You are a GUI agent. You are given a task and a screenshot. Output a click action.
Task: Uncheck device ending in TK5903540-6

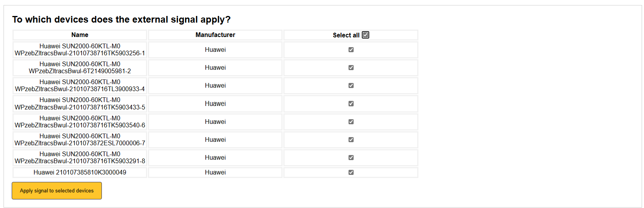coord(351,122)
